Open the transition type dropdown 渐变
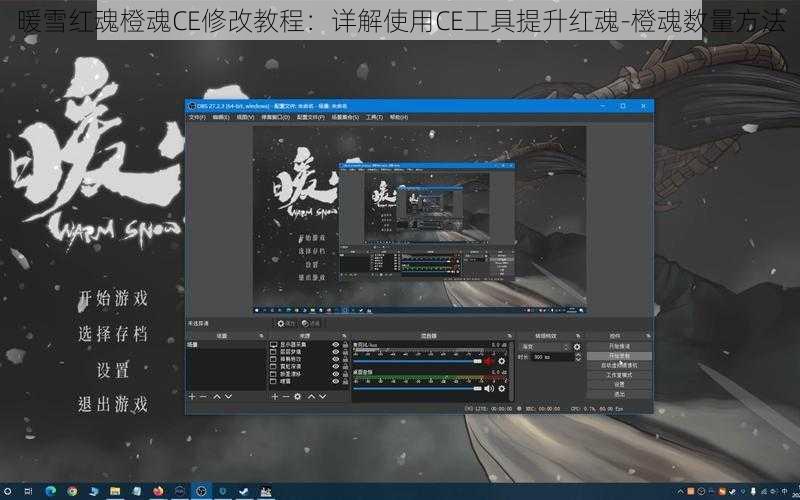 [544, 347]
